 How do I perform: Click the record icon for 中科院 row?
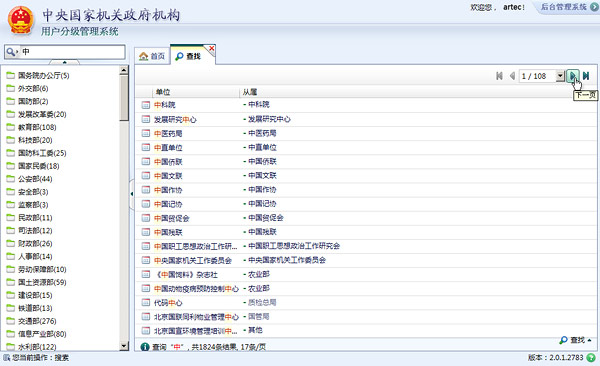(146, 105)
